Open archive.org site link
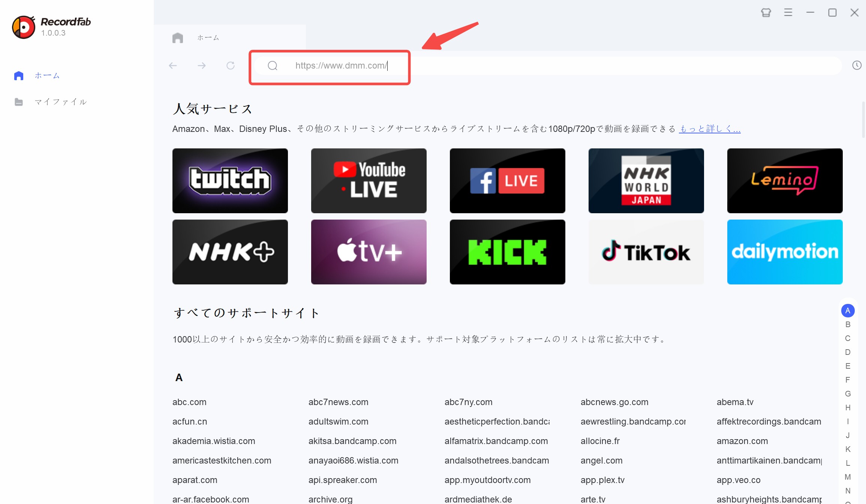866x504 pixels. point(331,500)
